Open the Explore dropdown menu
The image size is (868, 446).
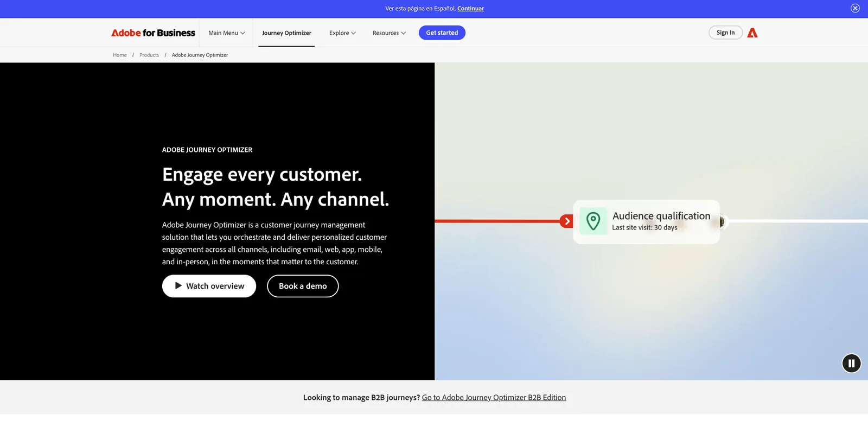point(342,33)
